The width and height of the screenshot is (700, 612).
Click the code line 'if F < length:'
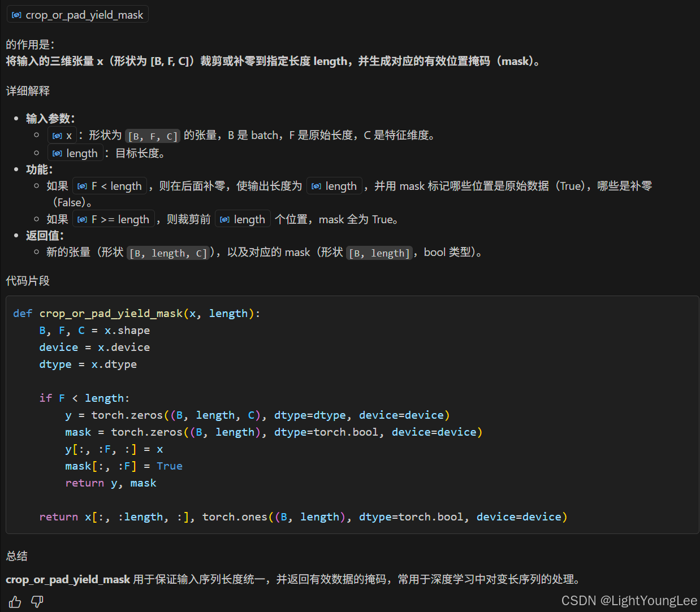tap(84, 398)
